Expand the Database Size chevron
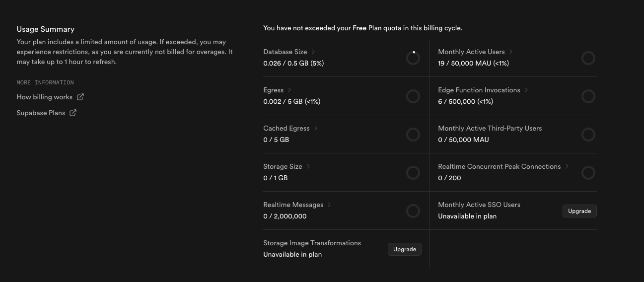 pos(313,52)
